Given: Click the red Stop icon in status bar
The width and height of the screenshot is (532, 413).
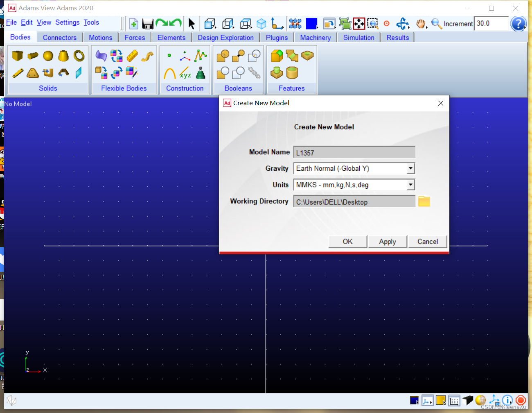Looking at the screenshot, I should pyautogui.click(x=521, y=400).
